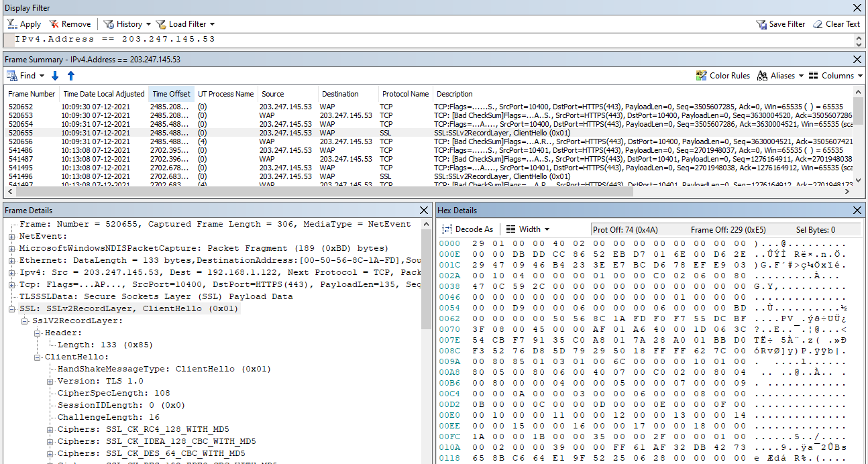
Task: Open the filter History dropdown
Action: [126, 23]
